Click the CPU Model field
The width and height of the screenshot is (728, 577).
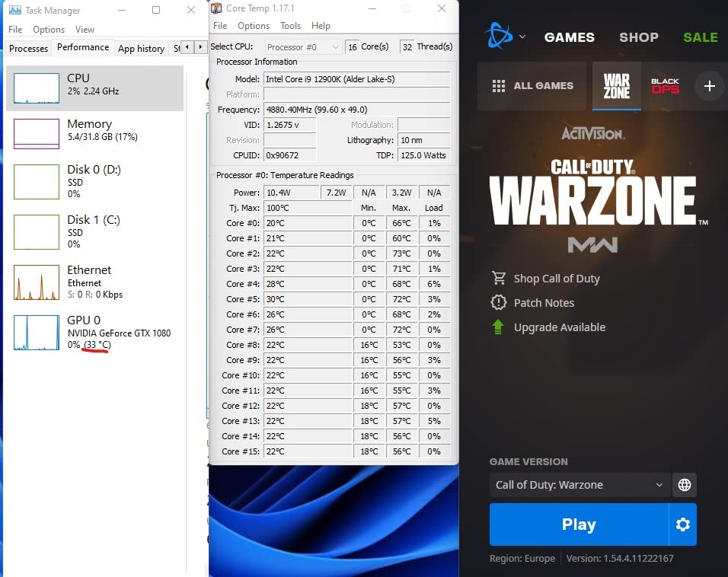[x=356, y=79]
